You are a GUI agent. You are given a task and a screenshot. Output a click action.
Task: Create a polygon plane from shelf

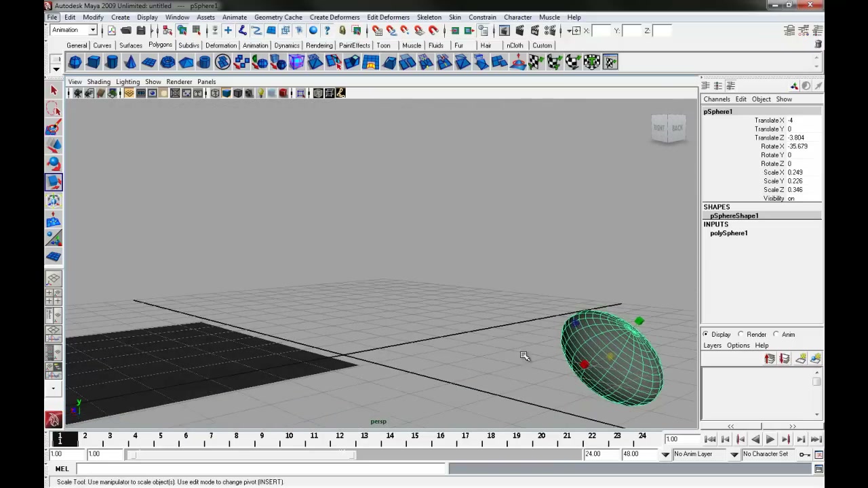(149, 62)
